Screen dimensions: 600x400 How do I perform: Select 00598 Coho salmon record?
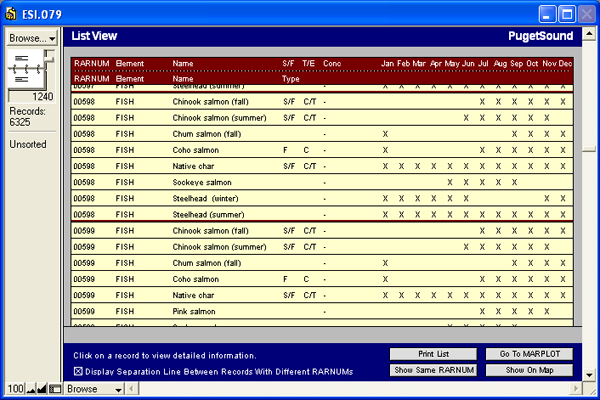pyautogui.click(x=322, y=150)
